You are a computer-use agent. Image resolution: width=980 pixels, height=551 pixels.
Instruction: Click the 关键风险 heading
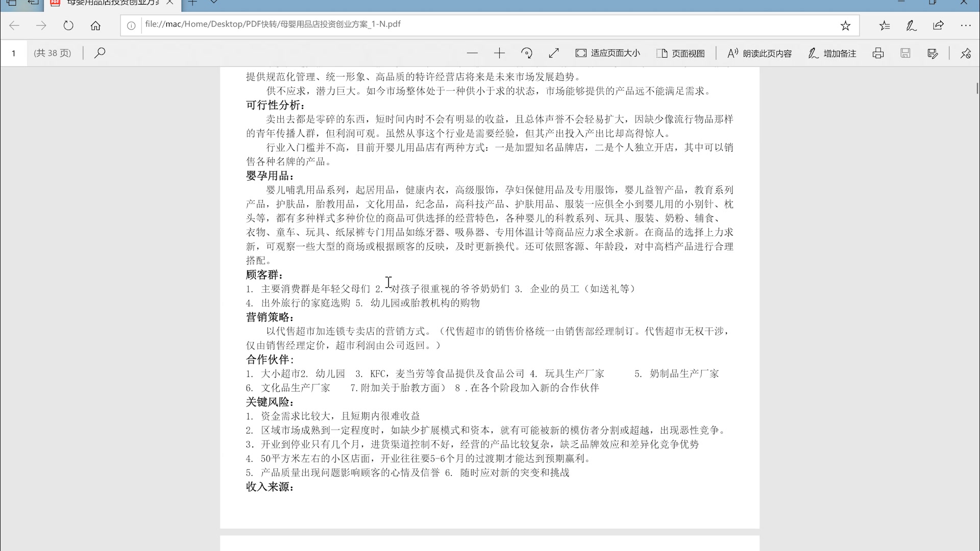point(270,402)
